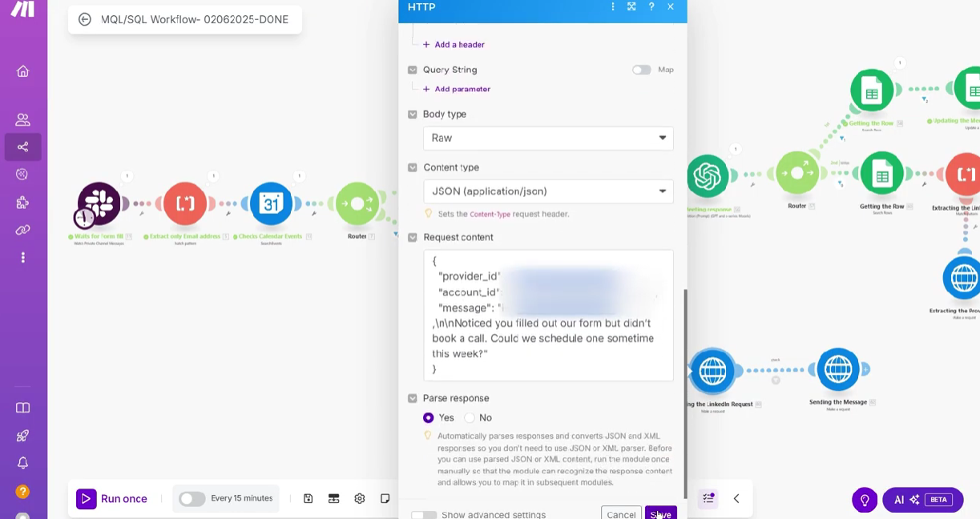Click the plus handle on 'Sending the Message' module
980x519 pixels.
pyautogui.click(x=867, y=370)
